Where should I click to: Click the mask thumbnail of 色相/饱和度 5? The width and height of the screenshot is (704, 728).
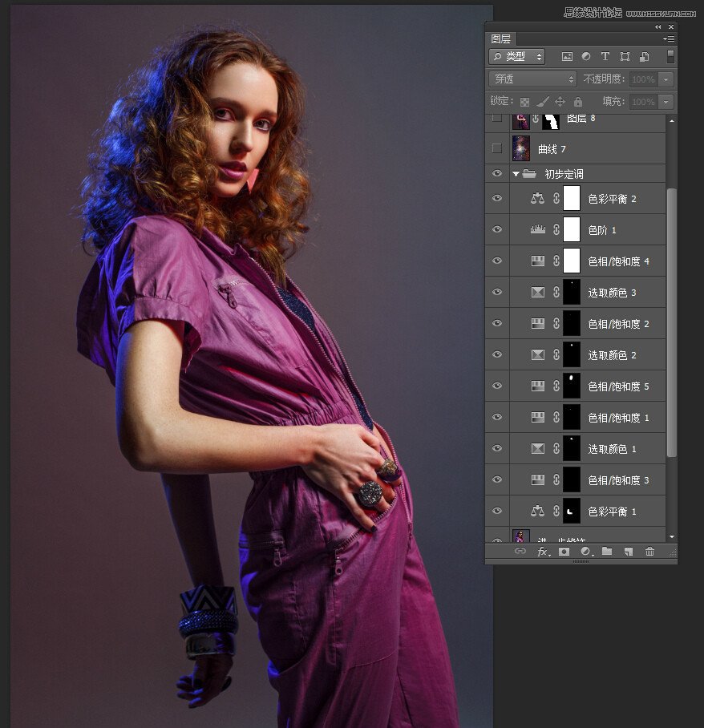(572, 386)
